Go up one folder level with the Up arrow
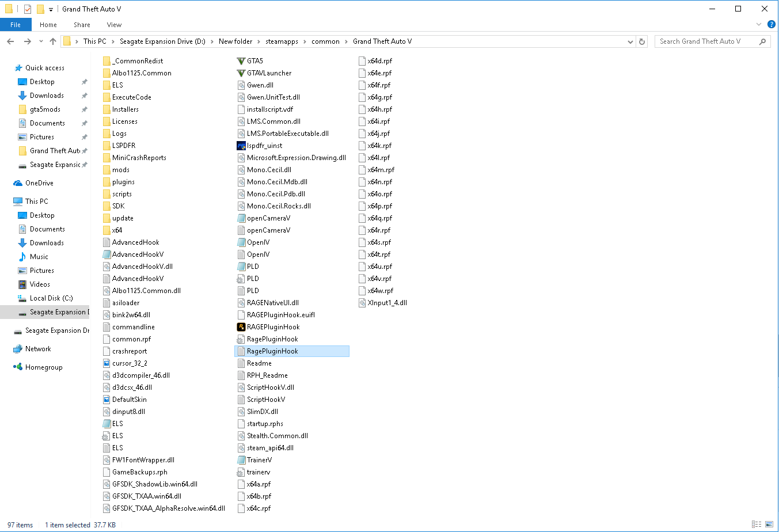The height and width of the screenshot is (532, 779). 53,41
